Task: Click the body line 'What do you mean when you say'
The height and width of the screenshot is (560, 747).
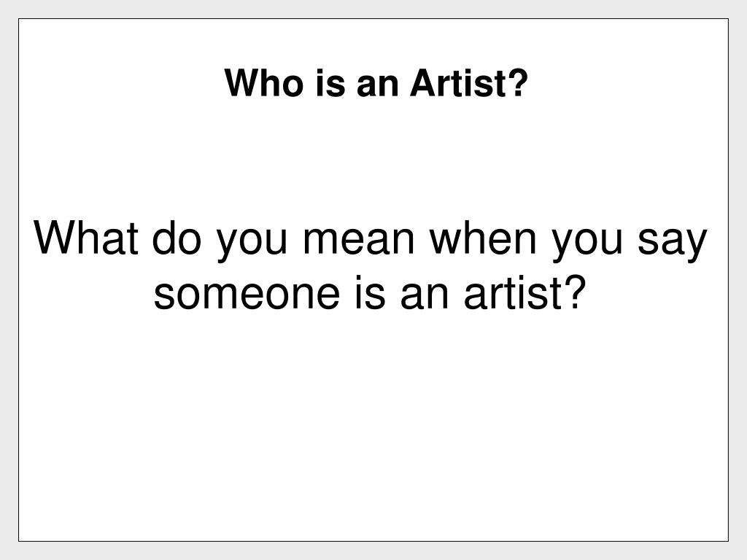Action: coord(371,241)
